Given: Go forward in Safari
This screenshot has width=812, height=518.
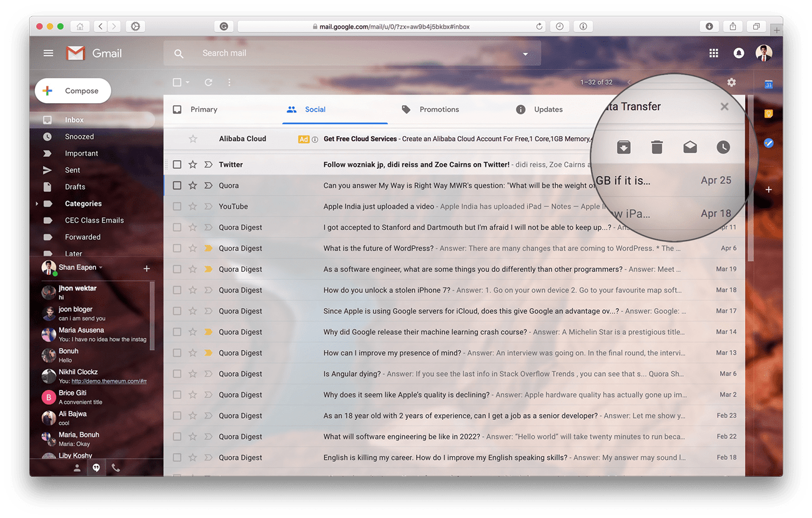Looking at the screenshot, I should 114,26.
